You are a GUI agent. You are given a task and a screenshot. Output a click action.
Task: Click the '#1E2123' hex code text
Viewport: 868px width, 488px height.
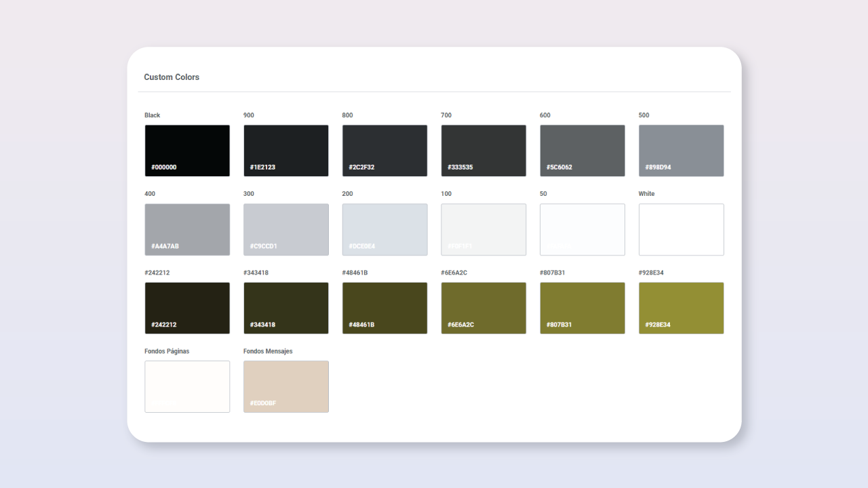[x=262, y=167]
